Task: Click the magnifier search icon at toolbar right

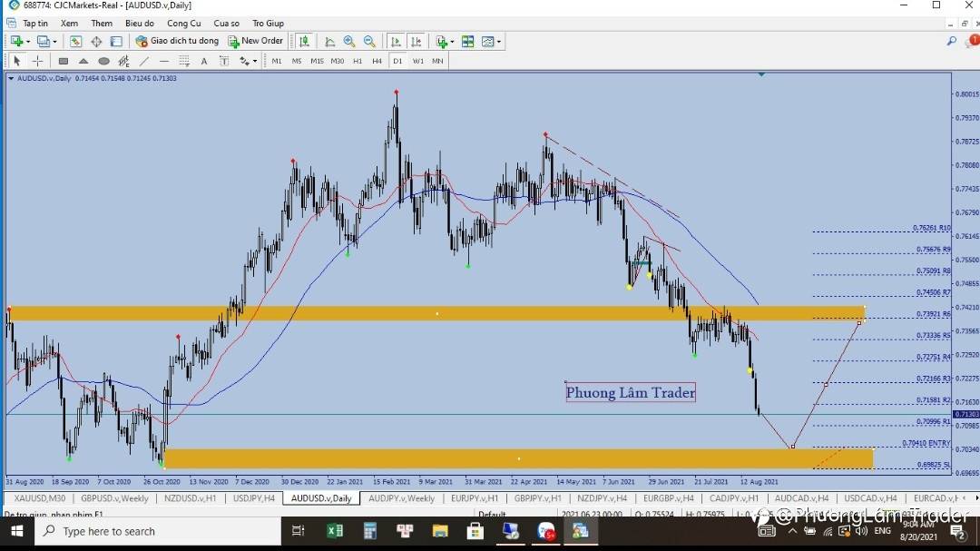Action: pos(951,41)
